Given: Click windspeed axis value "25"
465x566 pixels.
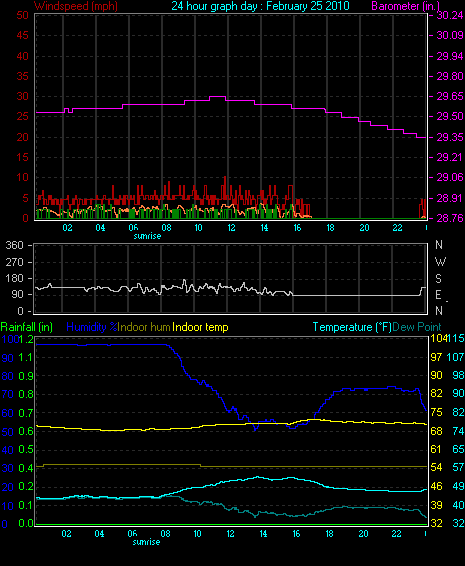Looking at the screenshot, I should pos(22,117).
